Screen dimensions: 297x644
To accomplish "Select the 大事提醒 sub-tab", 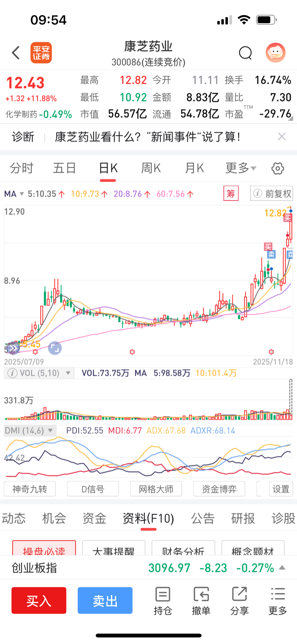I will [114, 548].
